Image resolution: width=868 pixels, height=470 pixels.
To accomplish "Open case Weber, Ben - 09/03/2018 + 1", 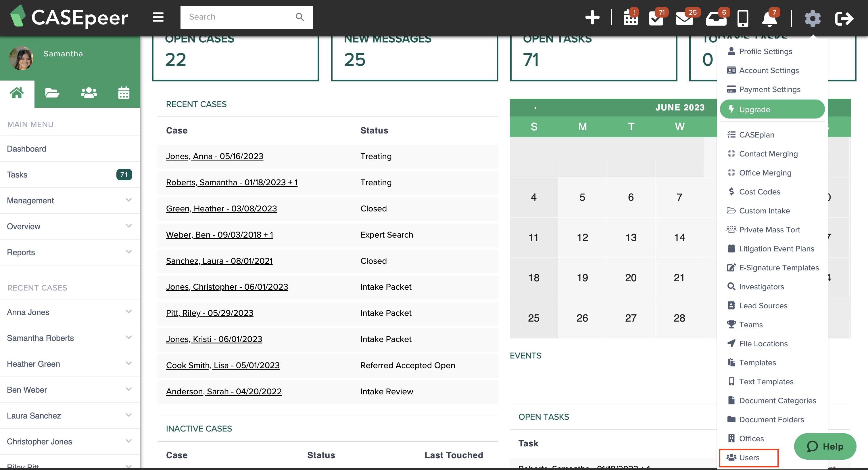I will click(x=219, y=235).
